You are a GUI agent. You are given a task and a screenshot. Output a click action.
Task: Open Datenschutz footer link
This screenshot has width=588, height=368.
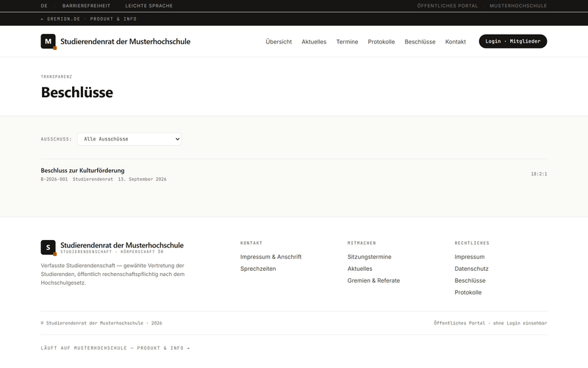coord(471,269)
